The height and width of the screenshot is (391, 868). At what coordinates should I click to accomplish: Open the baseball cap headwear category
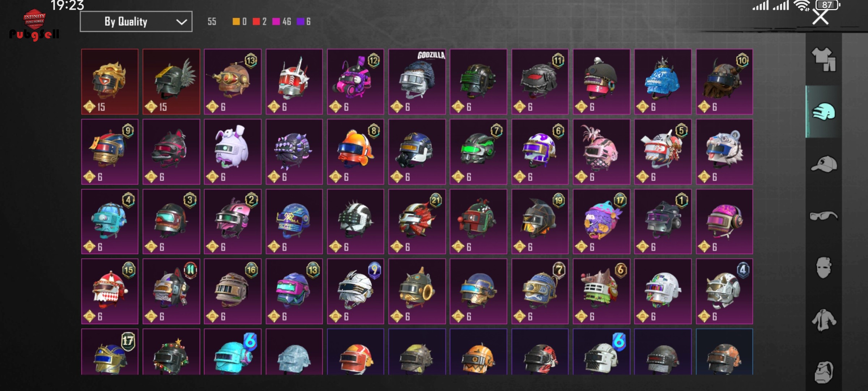(x=824, y=164)
